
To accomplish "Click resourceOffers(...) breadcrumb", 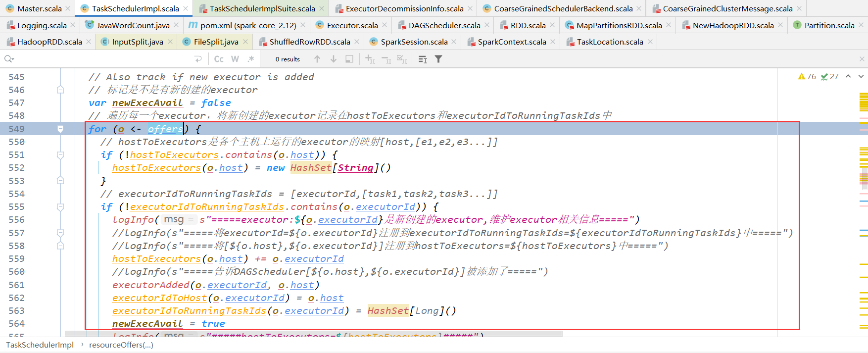I will pos(121,345).
